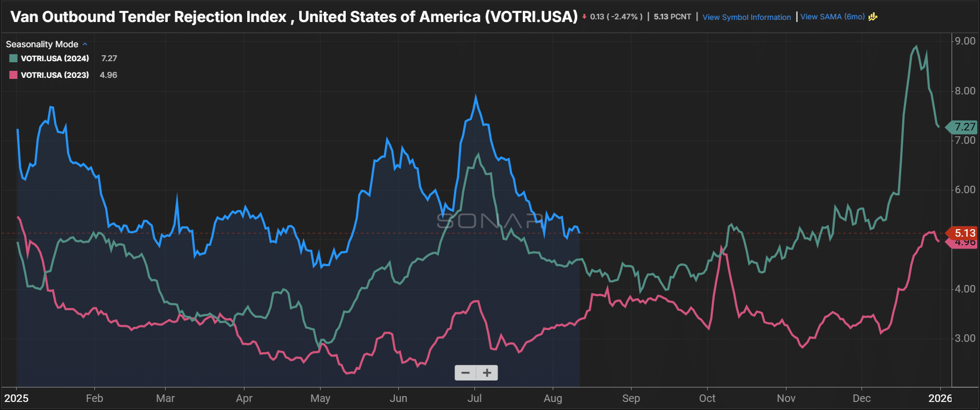
Task: Click the Jul marker on time axis
Action: coord(474,398)
